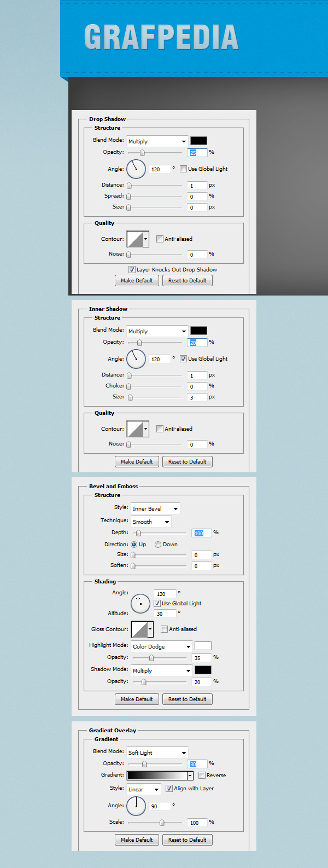This screenshot has height=868, width=328.
Task: Select the Up direction radio button
Action: pos(134,545)
